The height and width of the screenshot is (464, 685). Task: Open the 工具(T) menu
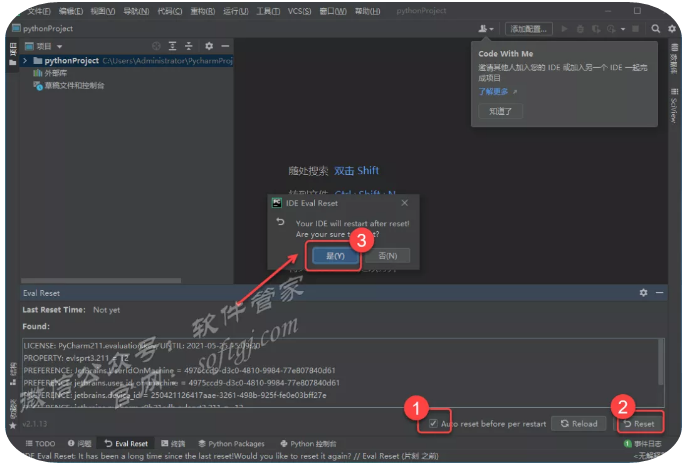pyautogui.click(x=268, y=11)
